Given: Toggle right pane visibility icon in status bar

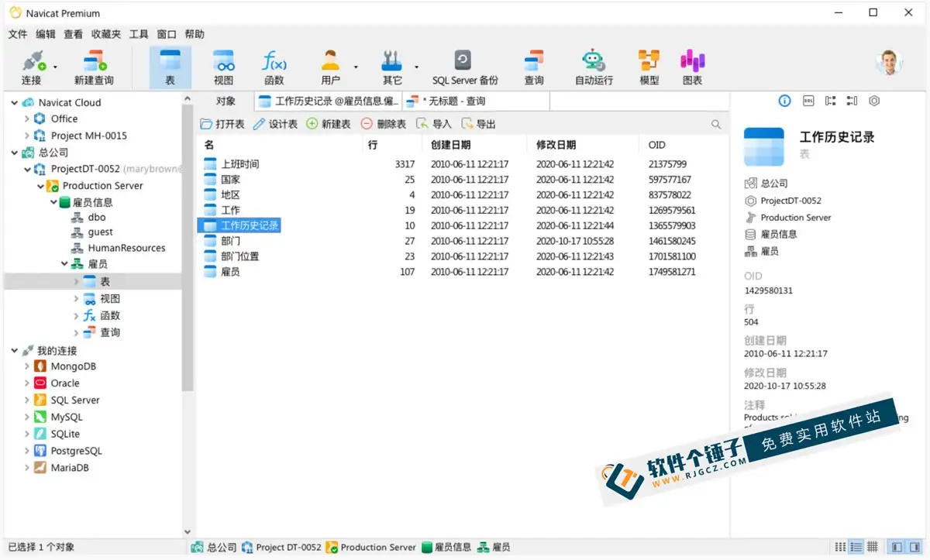Looking at the screenshot, I should (x=913, y=547).
